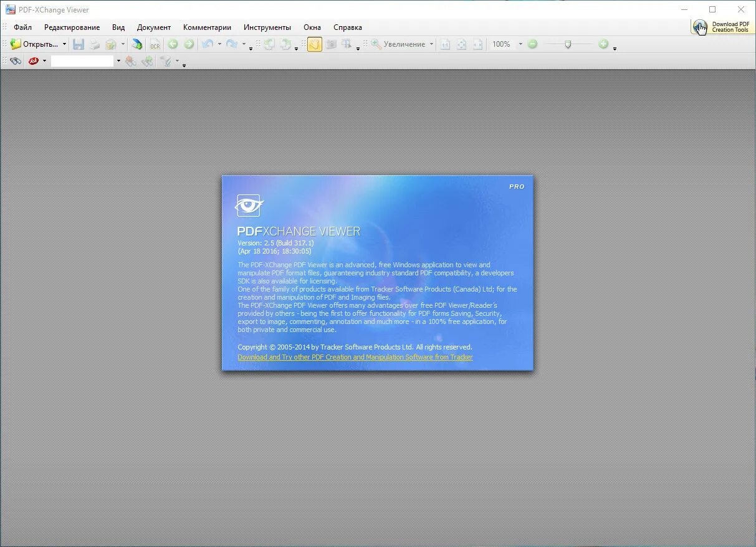
Task: Open the Окна menu
Action: (x=312, y=27)
